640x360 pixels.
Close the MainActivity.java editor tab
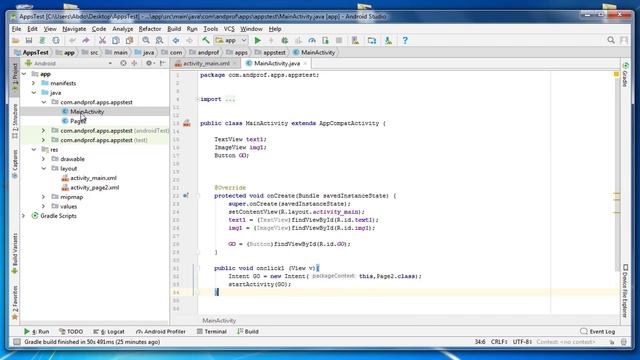coord(305,63)
